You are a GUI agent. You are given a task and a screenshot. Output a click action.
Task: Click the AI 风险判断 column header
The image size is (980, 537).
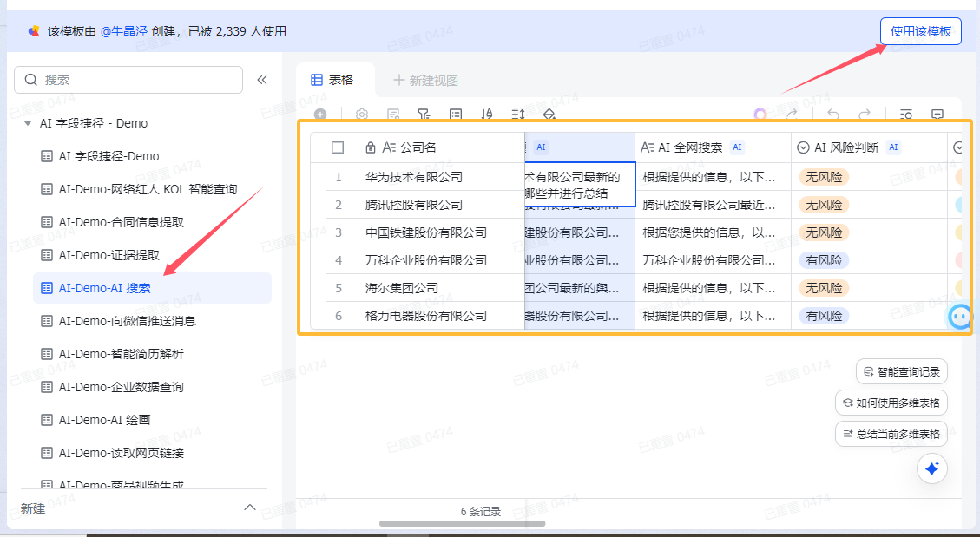870,147
